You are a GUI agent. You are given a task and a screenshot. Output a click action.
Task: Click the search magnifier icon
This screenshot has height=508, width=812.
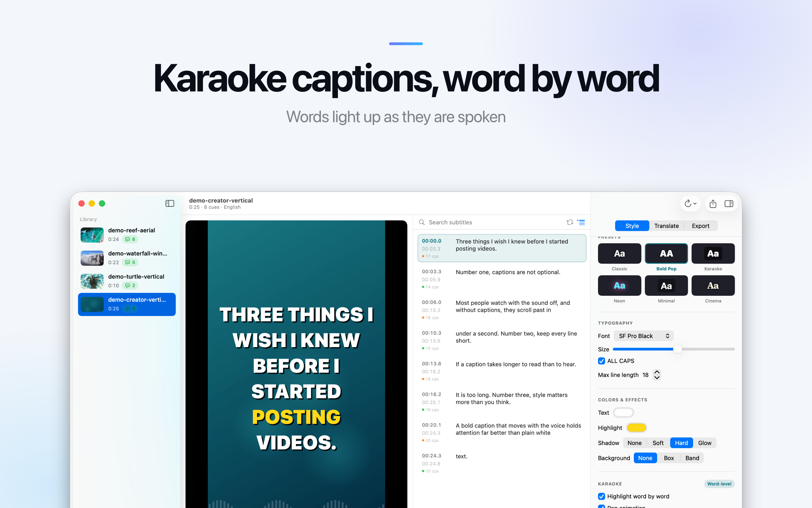(x=422, y=222)
